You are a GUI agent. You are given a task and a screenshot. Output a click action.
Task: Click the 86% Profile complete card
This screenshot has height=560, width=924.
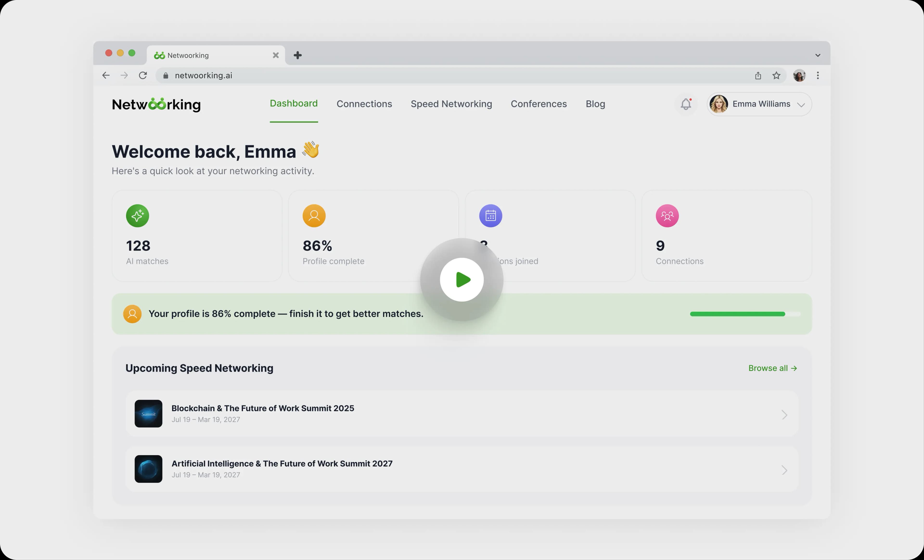pyautogui.click(x=373, y=236)
